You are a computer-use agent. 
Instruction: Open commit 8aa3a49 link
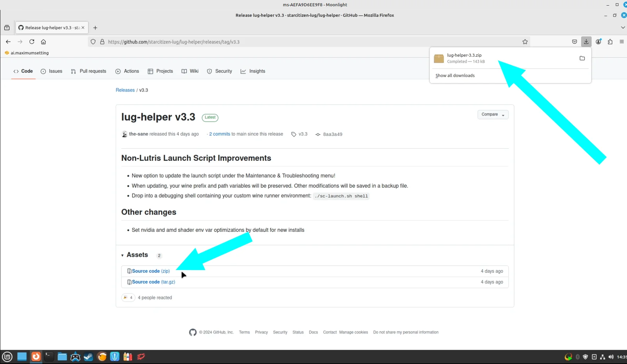click(x=333, y=134)
